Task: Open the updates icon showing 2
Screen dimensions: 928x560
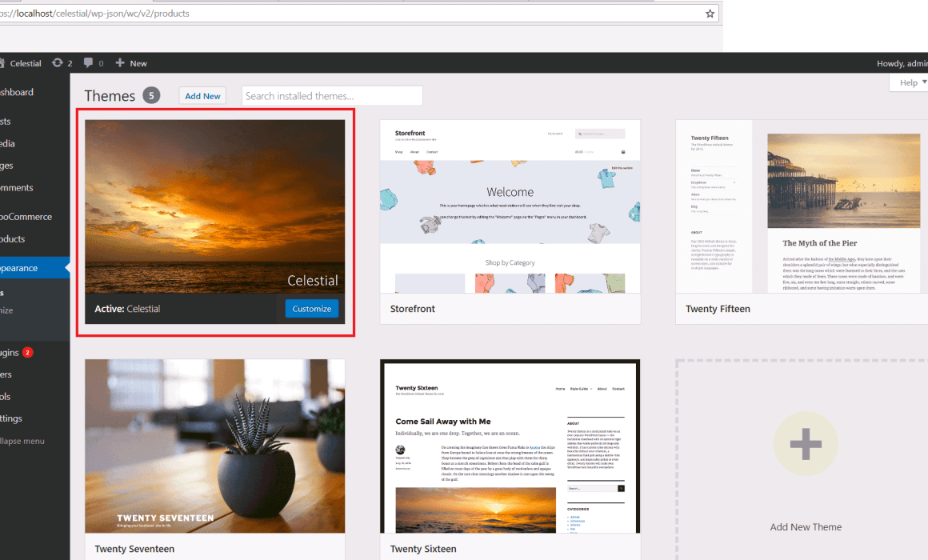Action: click(x=62, y=62)
